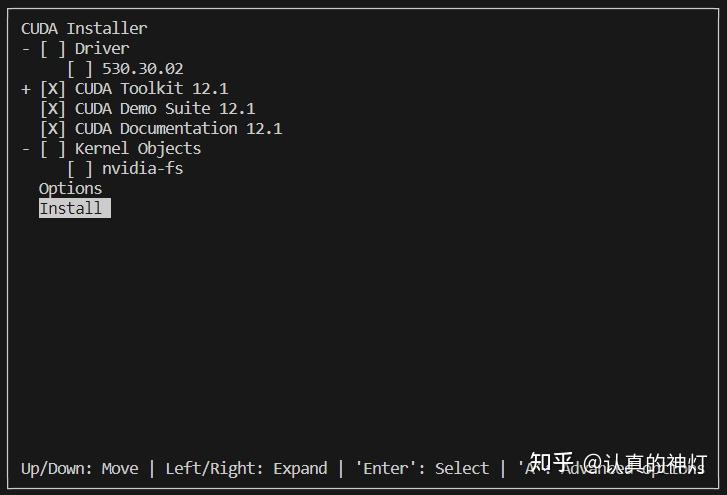Click the CUDA Installer title text
The width and height of the screenshot is (727, 495).
(84, 29)
